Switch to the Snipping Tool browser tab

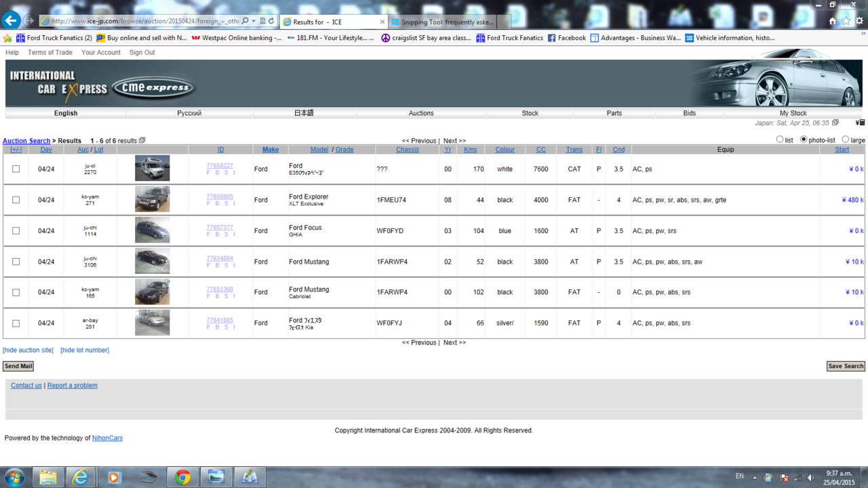click(443, 22)
